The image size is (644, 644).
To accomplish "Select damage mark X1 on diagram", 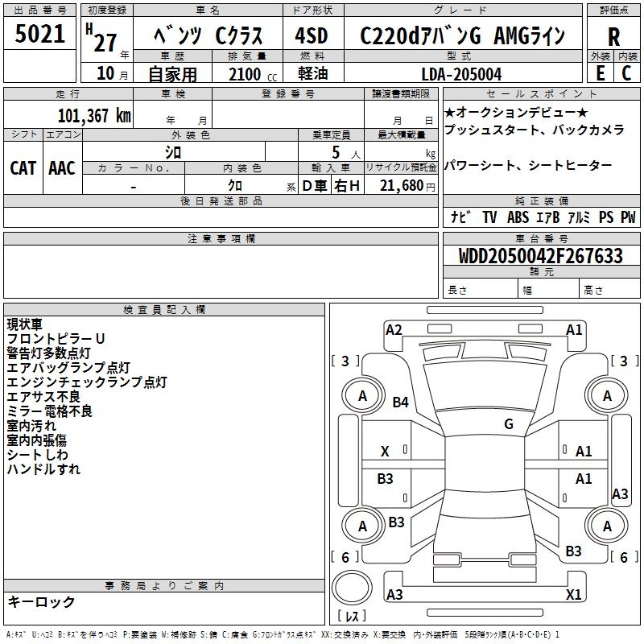I will tap(573, 594).
